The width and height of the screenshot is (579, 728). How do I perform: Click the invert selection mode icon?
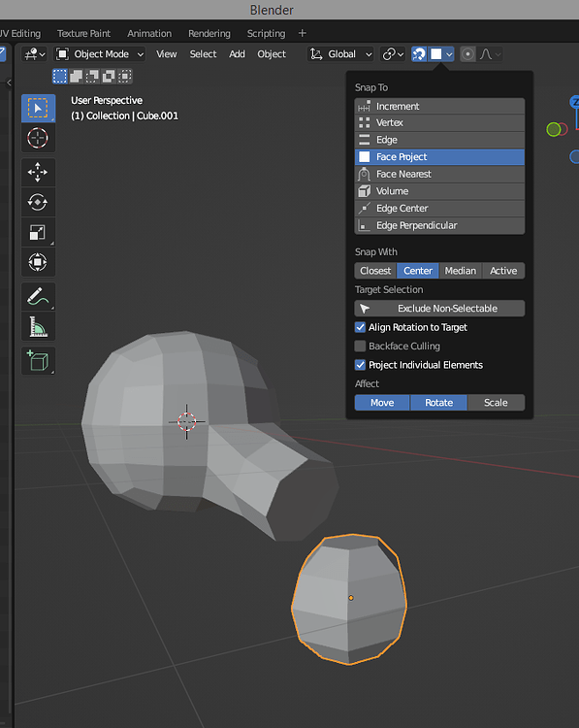coord(109,76)
